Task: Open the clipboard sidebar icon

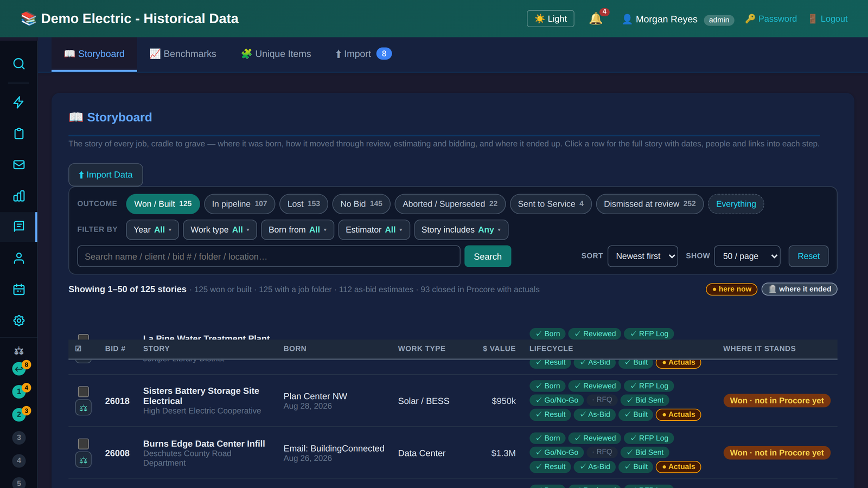Action: [19, 133]
